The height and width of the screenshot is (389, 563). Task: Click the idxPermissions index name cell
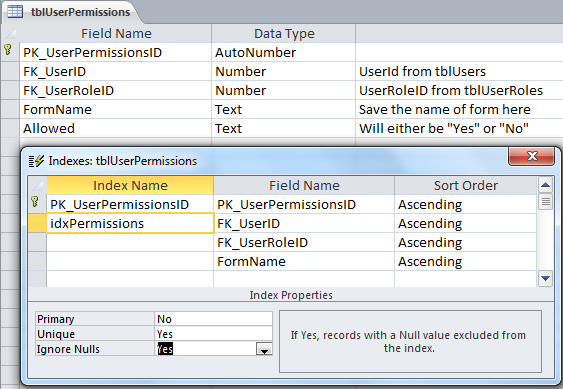130,223
